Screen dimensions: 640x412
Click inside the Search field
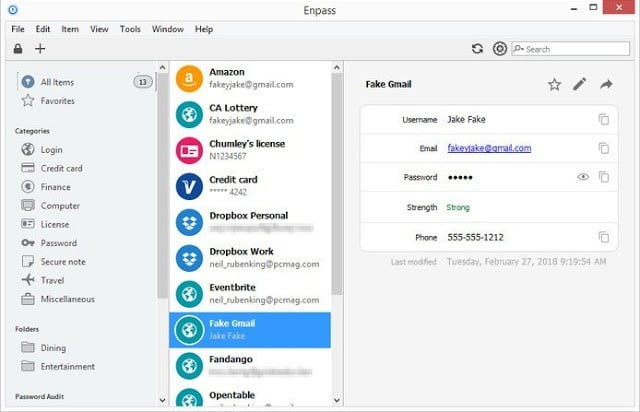[571, 49]
